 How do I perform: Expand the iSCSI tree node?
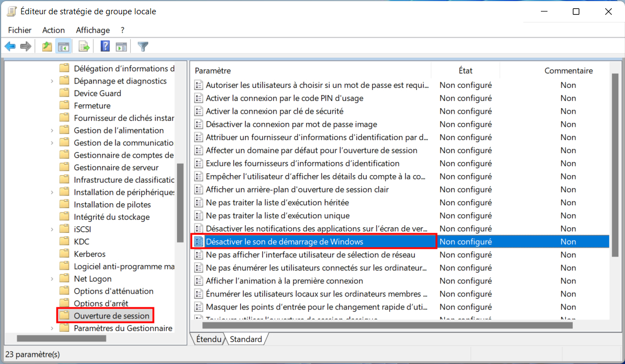tap(52, 229)
